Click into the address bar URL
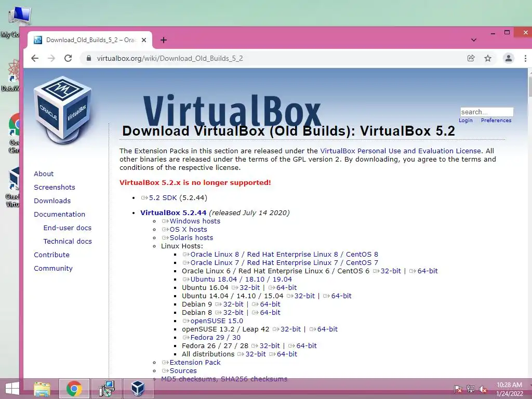The height and width of the screenshot is (399, 532). [x=170, y=58]
